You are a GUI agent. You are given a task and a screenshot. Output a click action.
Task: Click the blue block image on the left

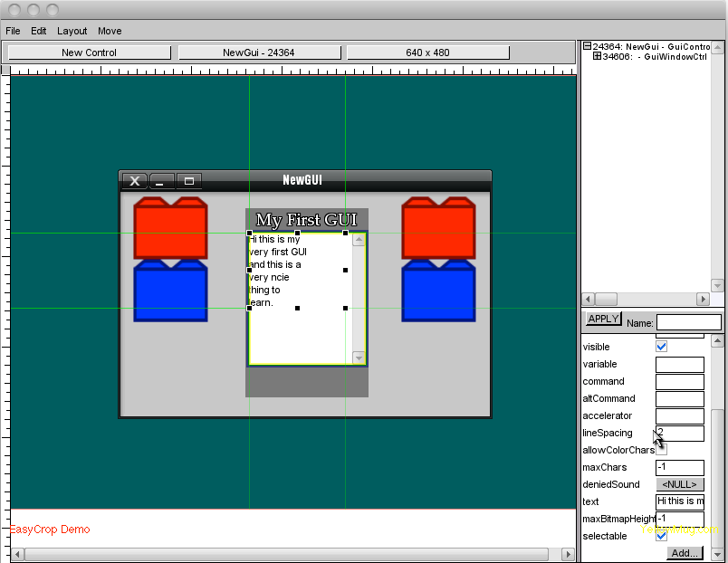pyautogui.click(x=170, y=291)
